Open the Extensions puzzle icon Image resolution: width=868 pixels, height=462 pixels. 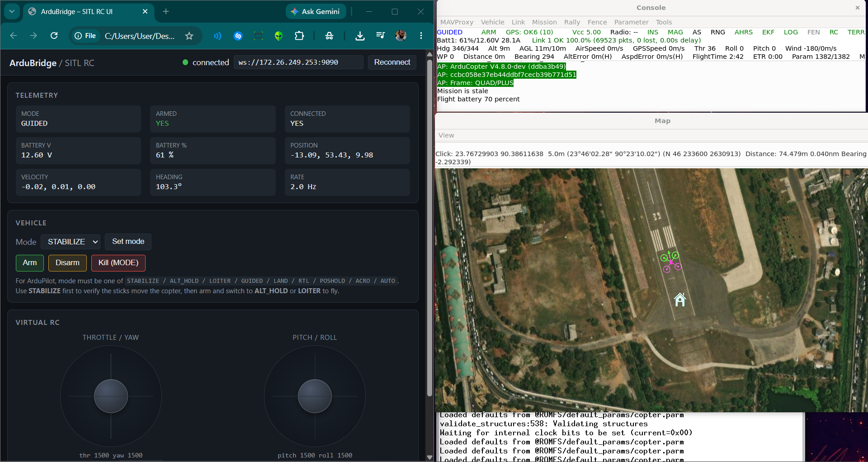[299, 36]
